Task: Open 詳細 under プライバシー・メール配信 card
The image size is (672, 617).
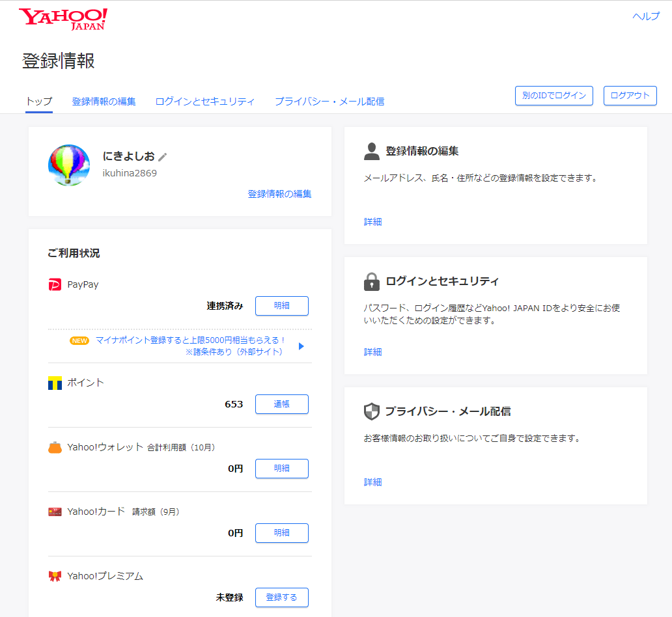Action: pyautogui.click(x=373, y=482)
